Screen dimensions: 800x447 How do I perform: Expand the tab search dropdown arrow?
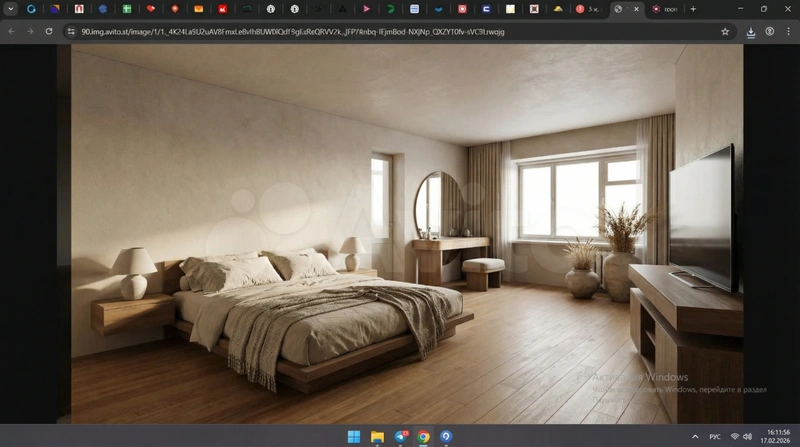click(x=10, y=9)
